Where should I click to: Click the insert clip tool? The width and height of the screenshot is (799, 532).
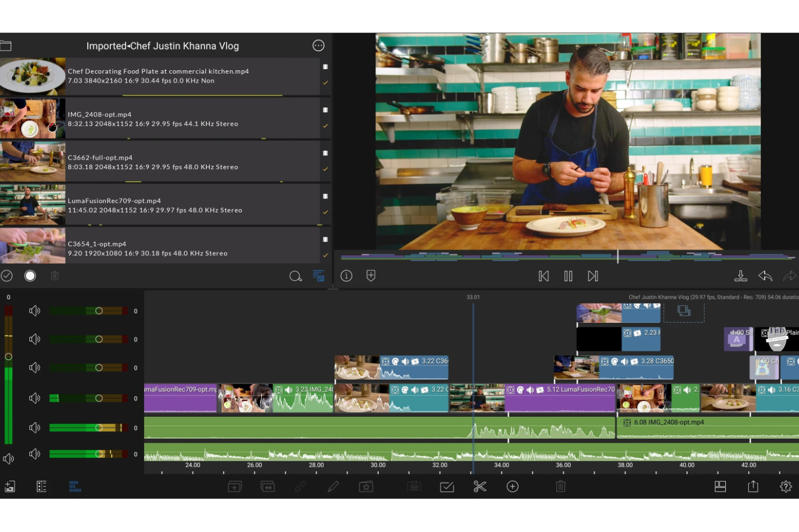pos(235,486)
